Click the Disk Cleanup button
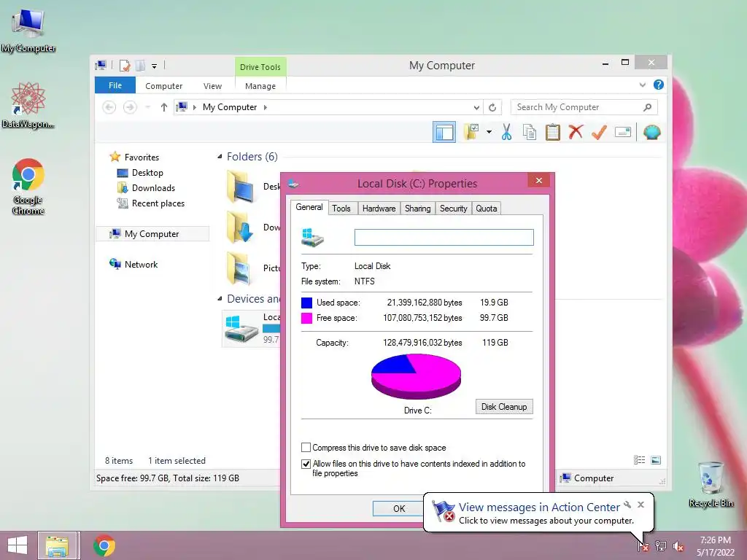Screen dimensions: 747x560 (x=504, y=407)
